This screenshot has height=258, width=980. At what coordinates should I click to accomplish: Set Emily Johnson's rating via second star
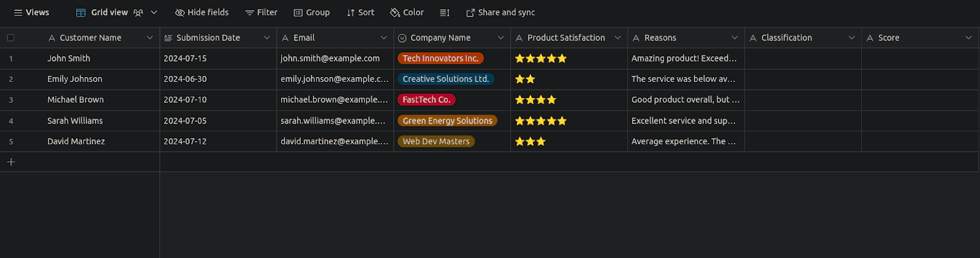(x=530, y=79)
